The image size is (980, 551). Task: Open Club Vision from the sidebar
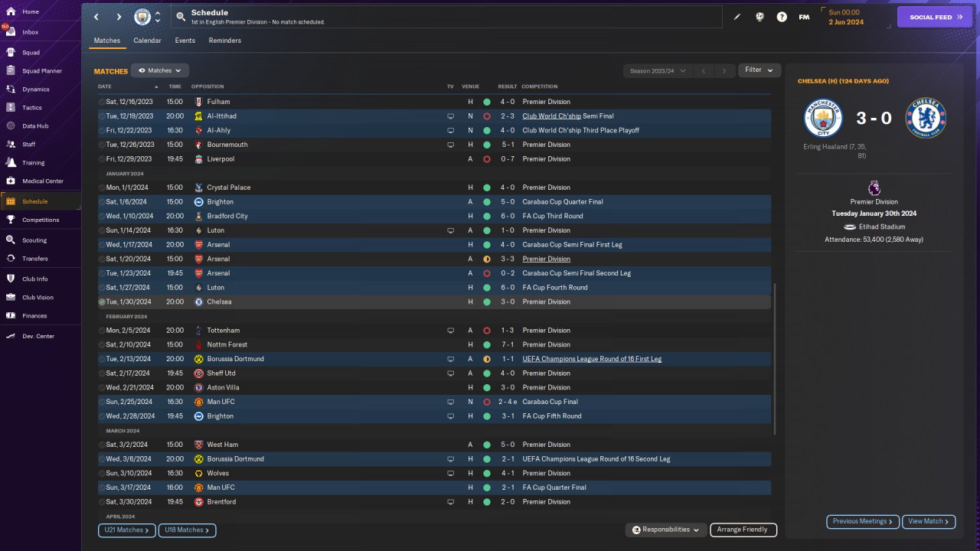click(41, 298)
